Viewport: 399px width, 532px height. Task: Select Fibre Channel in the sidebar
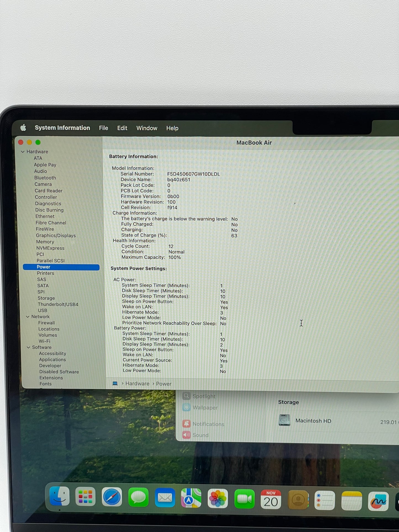51,223
